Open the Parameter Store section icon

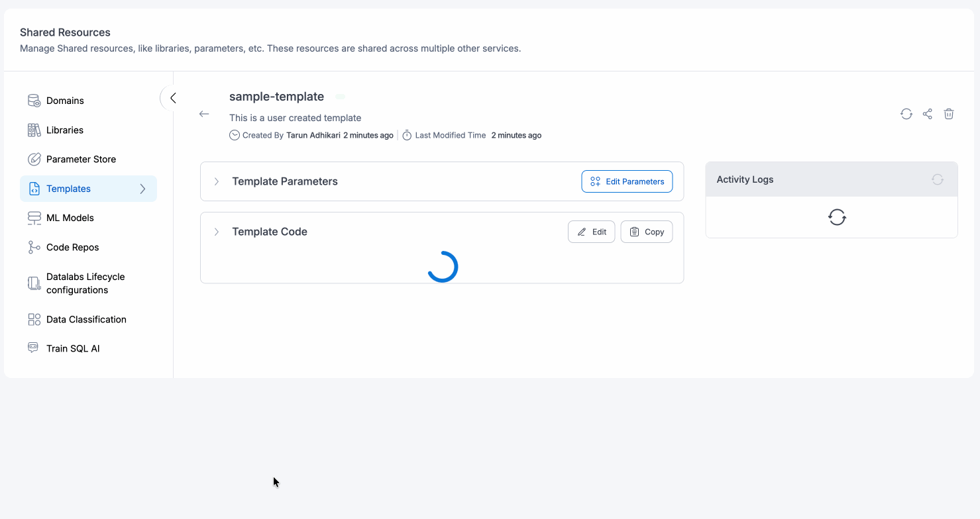[33, 159]
